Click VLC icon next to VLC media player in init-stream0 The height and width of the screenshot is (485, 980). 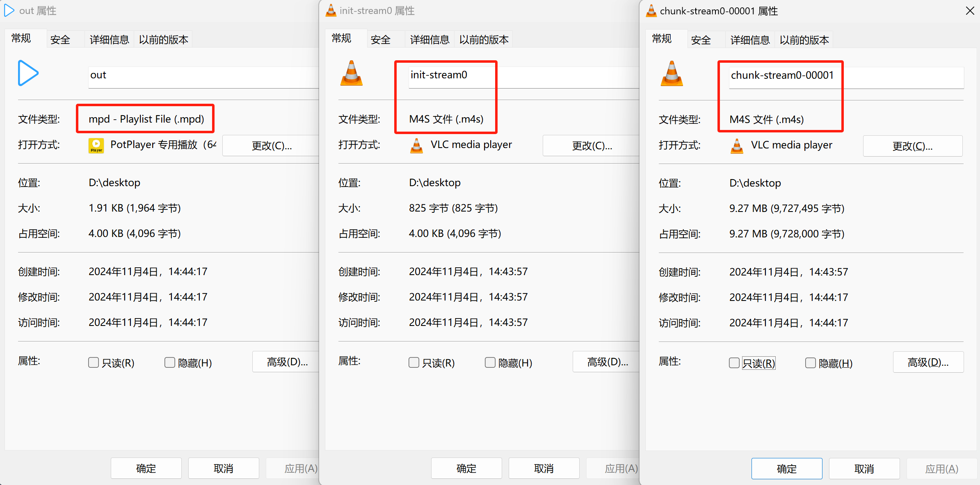point(416,146)
